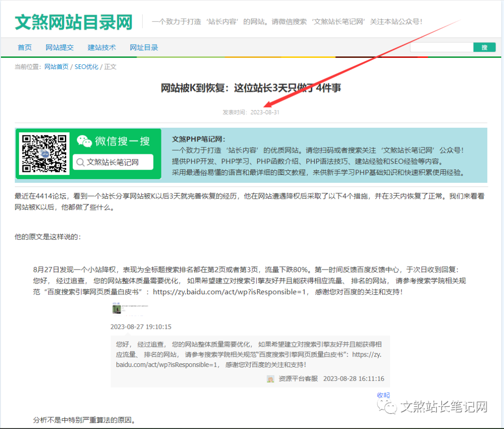
Task: Click the 网站首页 breadcrumb link
Action: [56, 67]
